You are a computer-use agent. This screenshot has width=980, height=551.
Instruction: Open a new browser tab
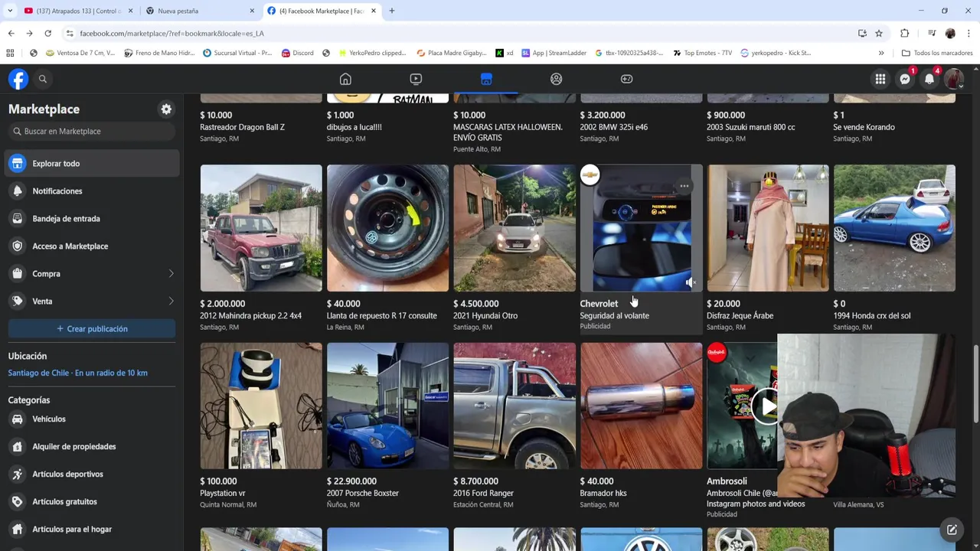392,11
